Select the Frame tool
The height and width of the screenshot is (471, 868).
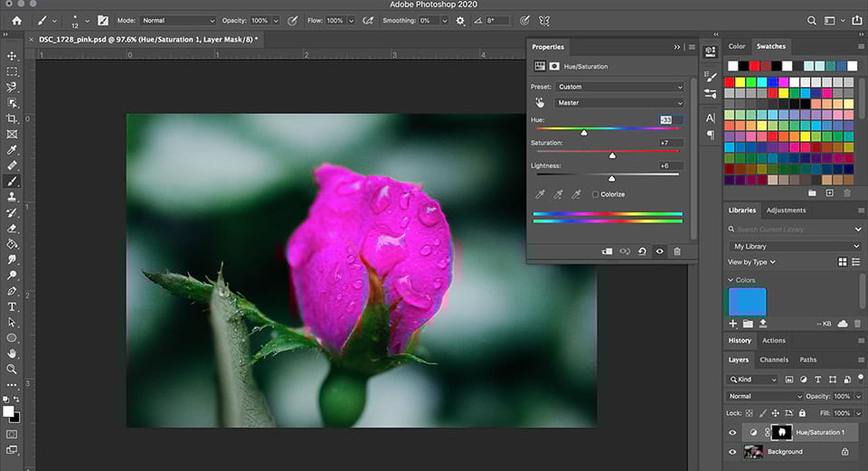click(12, 134)
